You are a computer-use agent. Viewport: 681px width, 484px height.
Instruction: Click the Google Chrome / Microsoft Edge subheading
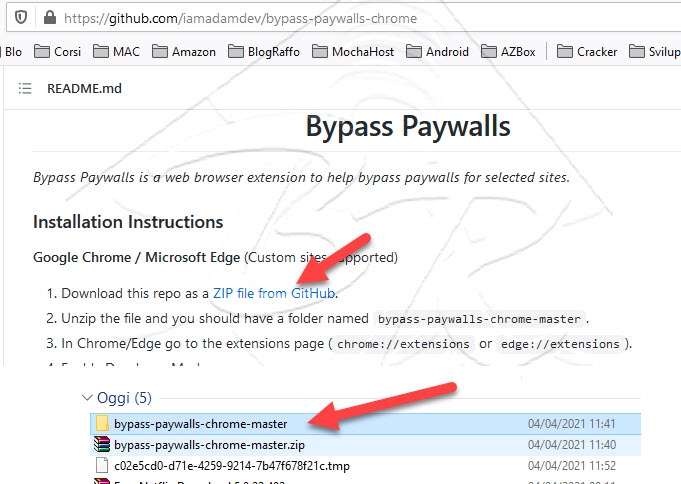tap(136, 257)
